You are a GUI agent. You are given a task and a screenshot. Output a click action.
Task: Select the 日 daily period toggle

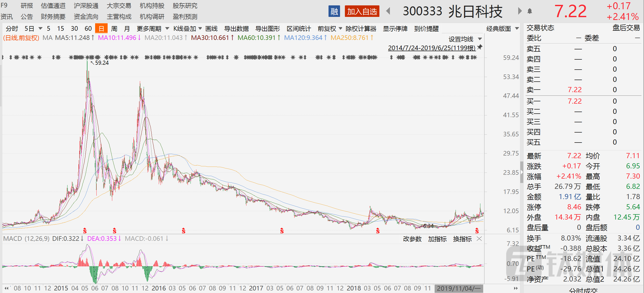101,28
